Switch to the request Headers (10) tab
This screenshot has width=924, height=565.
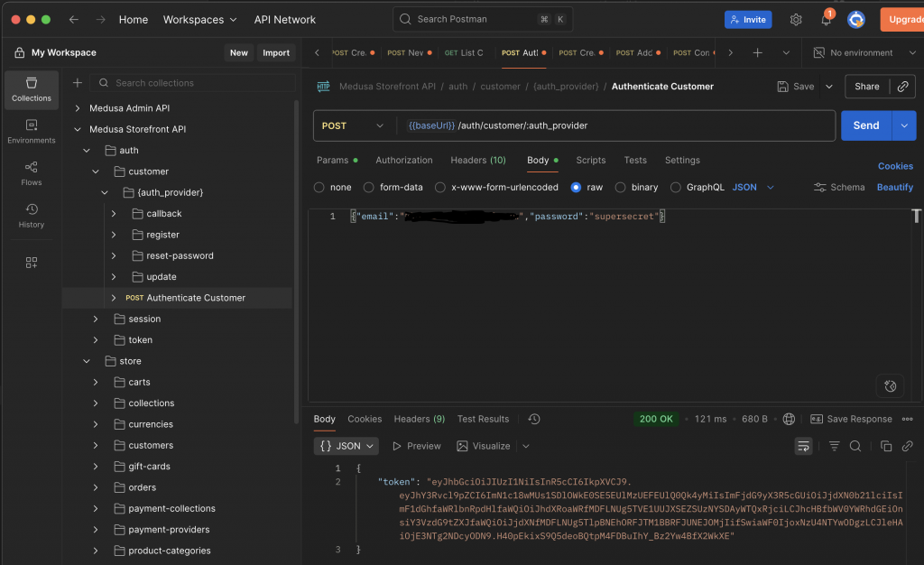point(478,161)
